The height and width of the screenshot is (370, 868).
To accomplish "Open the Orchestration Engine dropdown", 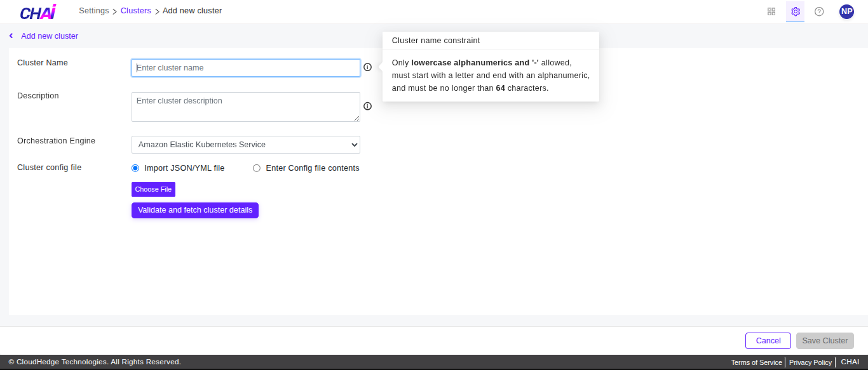I will point(245,145).
